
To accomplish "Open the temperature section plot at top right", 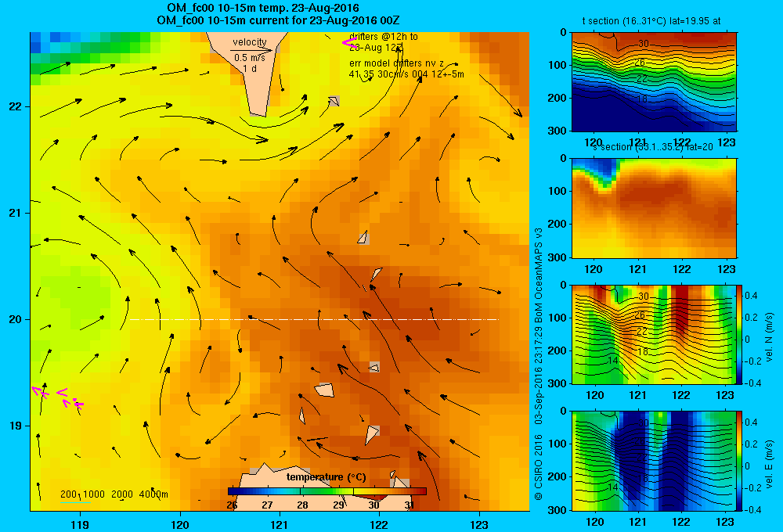I will tap(654, 82).
